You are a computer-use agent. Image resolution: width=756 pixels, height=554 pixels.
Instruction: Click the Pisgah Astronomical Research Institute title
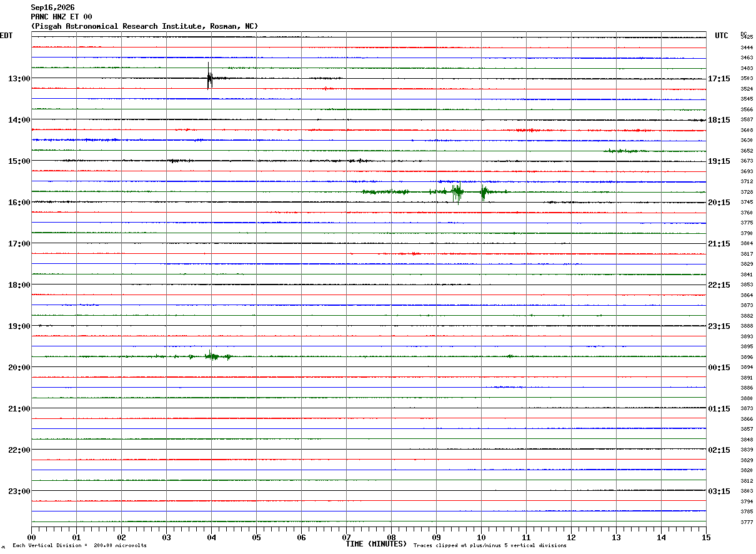144,26
